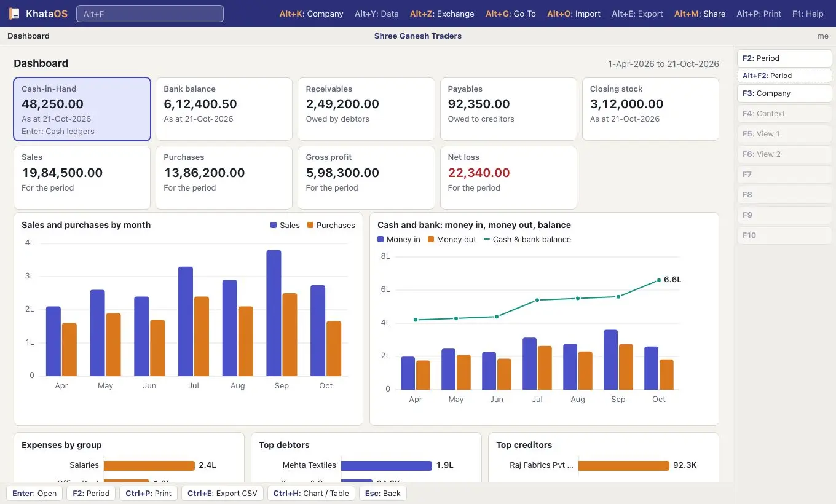Click the Alt+F2: Period sidebar button

point(784,76)
